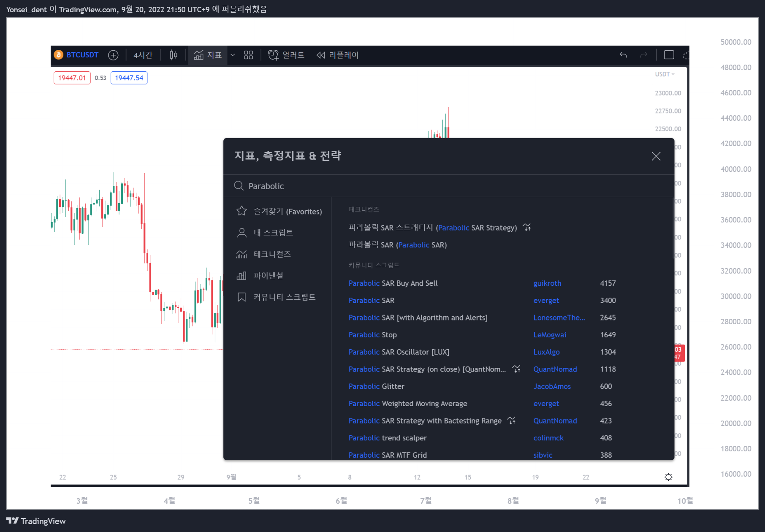Select 즐겨찾기 (Favorites) category
765x532 pixels.
tap(279, 211)
